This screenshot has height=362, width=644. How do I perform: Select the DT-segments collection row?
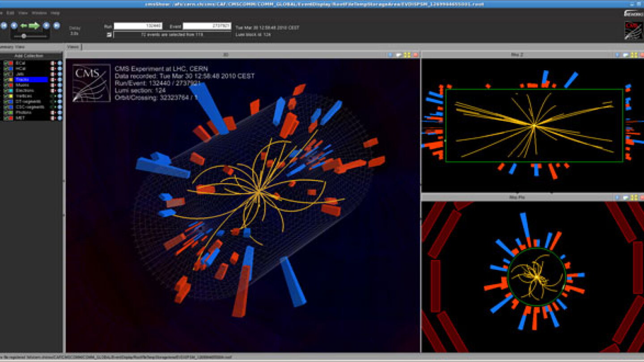(31, 101)
